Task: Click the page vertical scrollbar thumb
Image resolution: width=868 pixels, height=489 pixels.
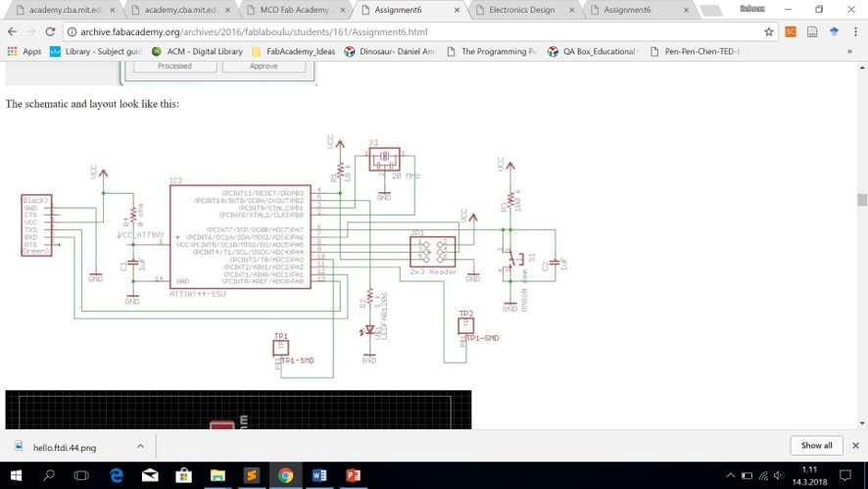Action: pyautogui.click(x=862, y=200)
